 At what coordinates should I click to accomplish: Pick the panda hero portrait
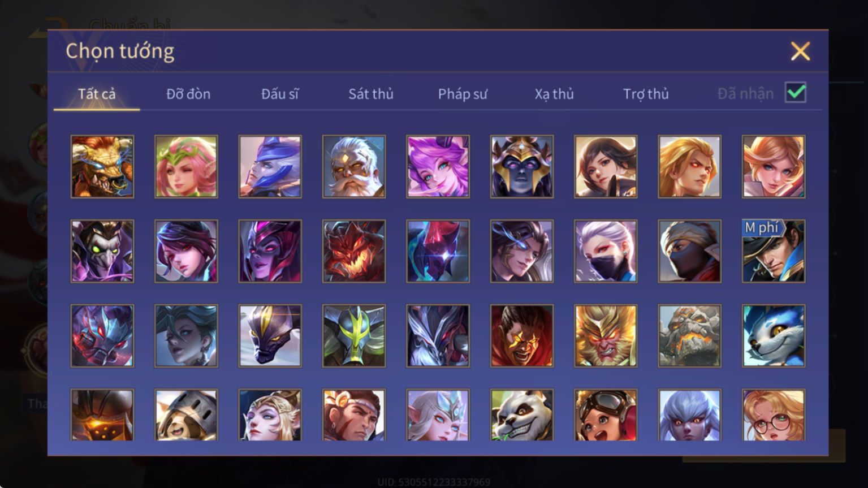click(522, 414)
